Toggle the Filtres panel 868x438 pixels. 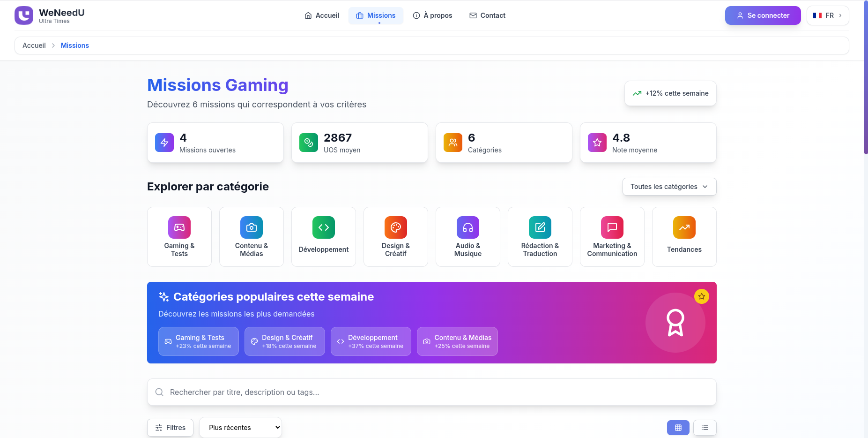pos(170,428)
